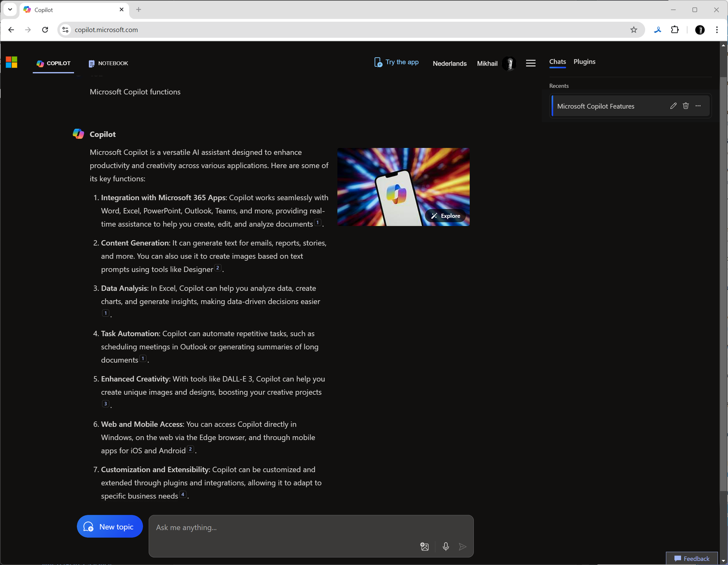Open the Chats tab
The height and width of the screenshot is (565, 728).
pos(557,62)
